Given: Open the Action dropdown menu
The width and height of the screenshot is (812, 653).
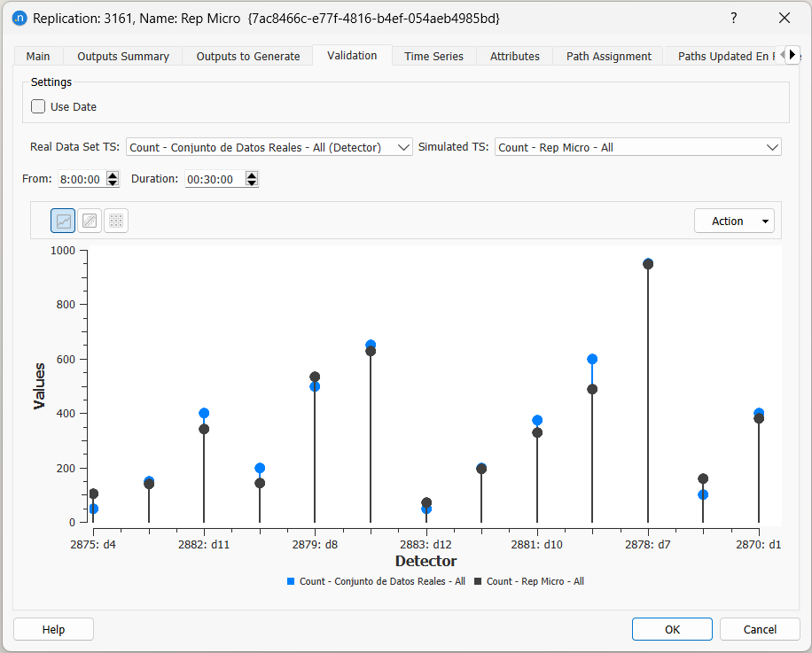Looking at the screenshot, I should coord(734,220).
